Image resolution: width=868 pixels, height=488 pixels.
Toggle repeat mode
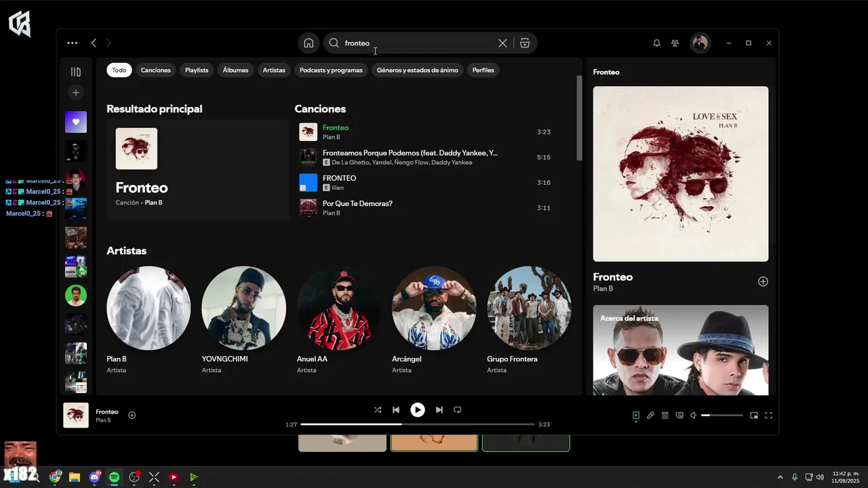pyautogui.click(x=458, y=410)
